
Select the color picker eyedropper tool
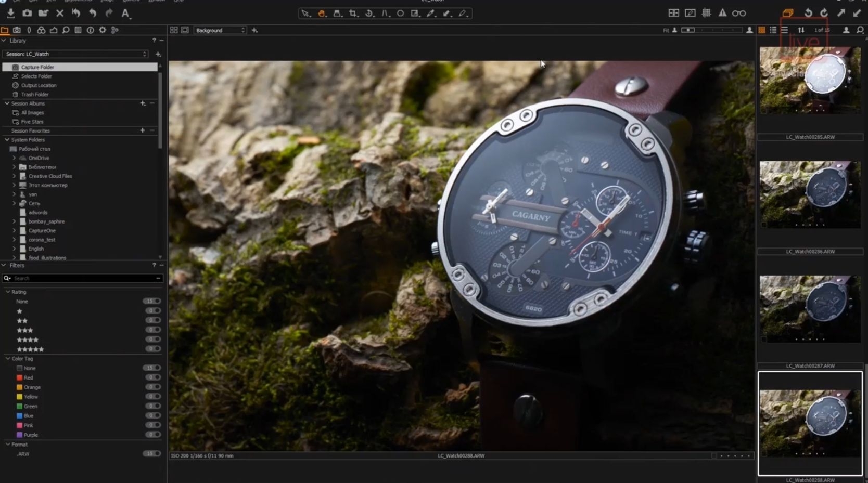tap(431, 14)
